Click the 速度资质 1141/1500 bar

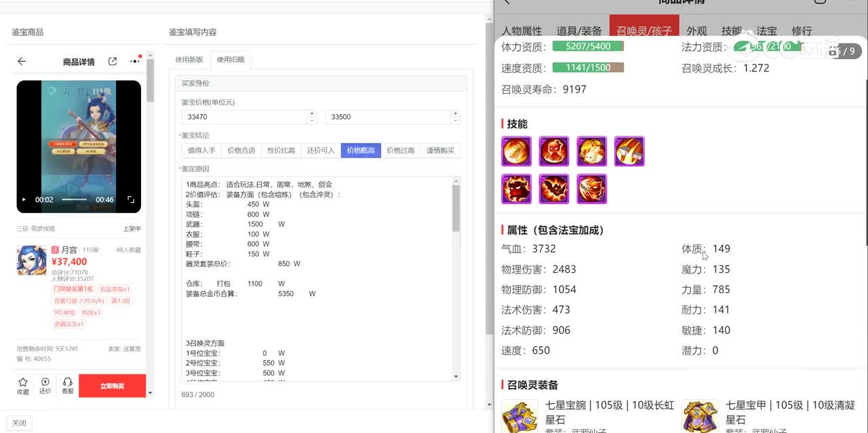[x=588, y=67]
